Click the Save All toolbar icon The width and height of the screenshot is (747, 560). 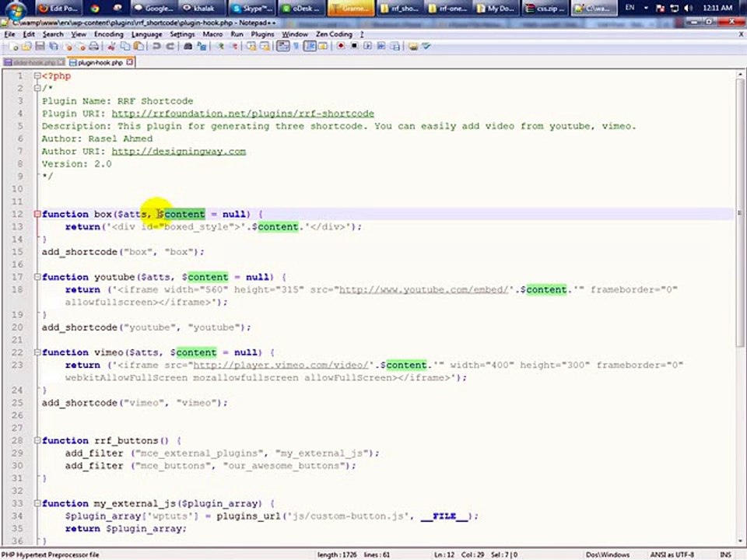[54, 46]
